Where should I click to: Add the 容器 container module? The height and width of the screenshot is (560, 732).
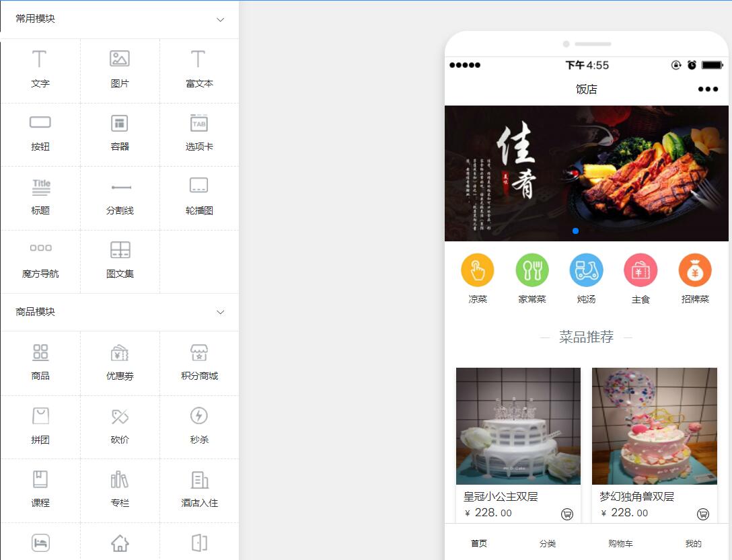point(120,134)
